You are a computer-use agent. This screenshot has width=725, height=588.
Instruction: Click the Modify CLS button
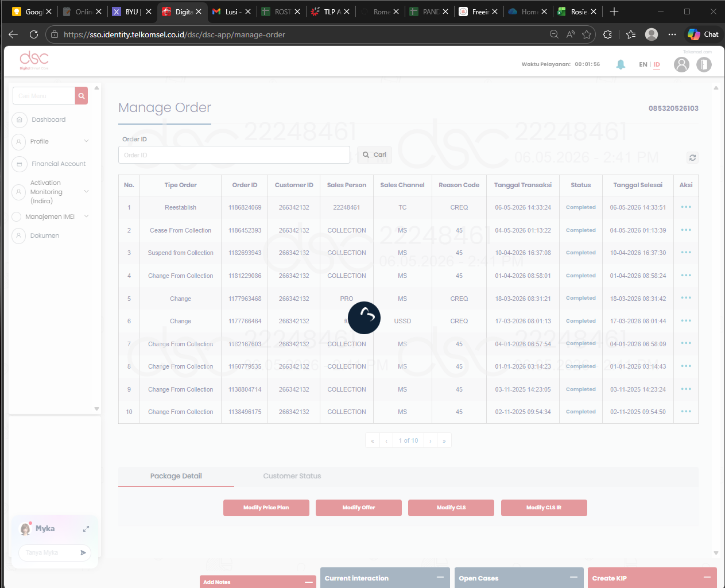[451, 508]
